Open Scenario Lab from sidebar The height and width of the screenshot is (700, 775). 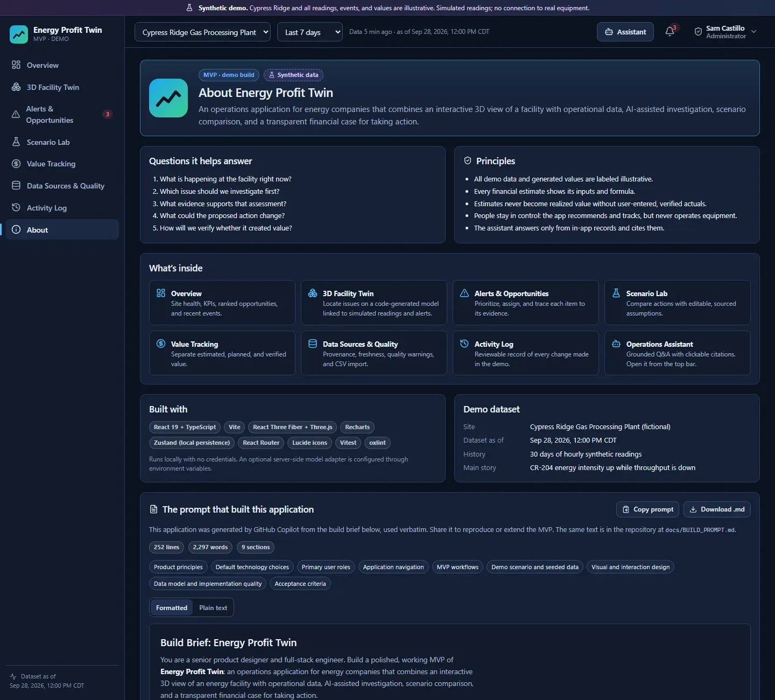(x=62, y=142)
